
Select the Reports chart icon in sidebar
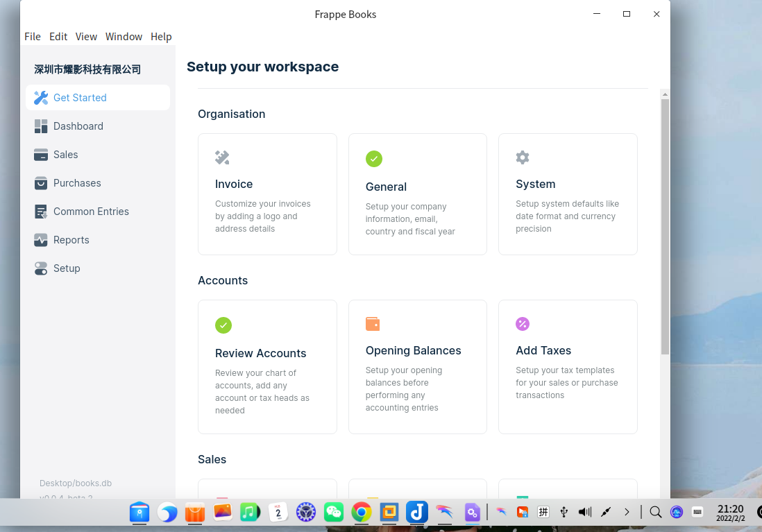pos(41,240)
